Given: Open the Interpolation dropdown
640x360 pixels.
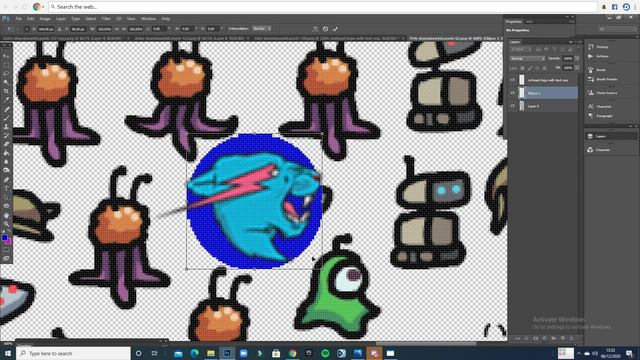Looking at the screenshot, I should click(x=262, y=29).
